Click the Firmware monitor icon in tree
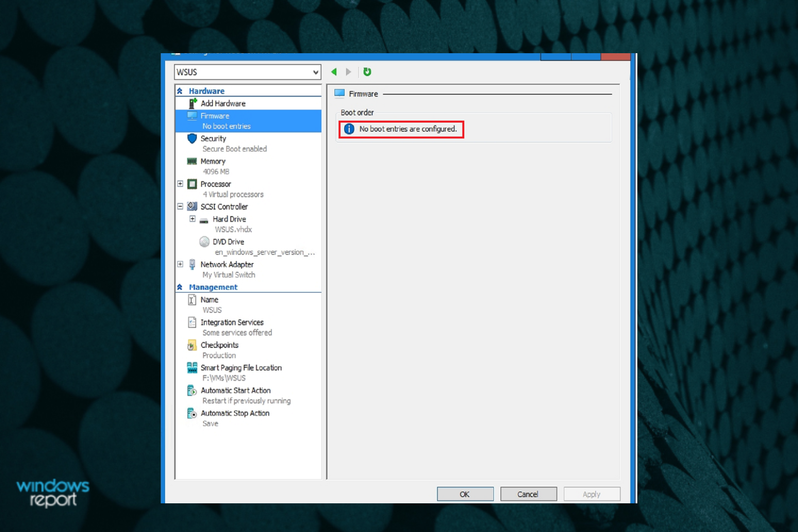The height and width of the screenshot is (532, 798). pyautogui.click(x=192, y=116)
